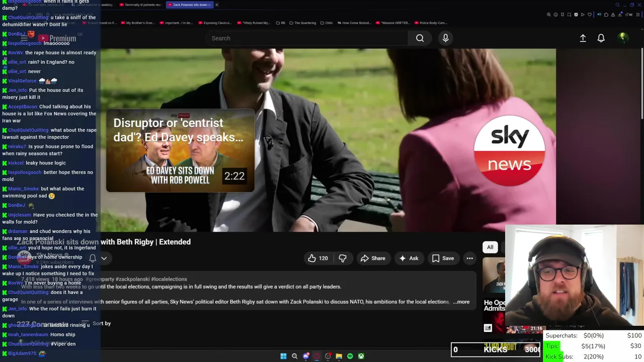Open the browser AI assistant icon
644x362 pixels.
coord(628,15)
